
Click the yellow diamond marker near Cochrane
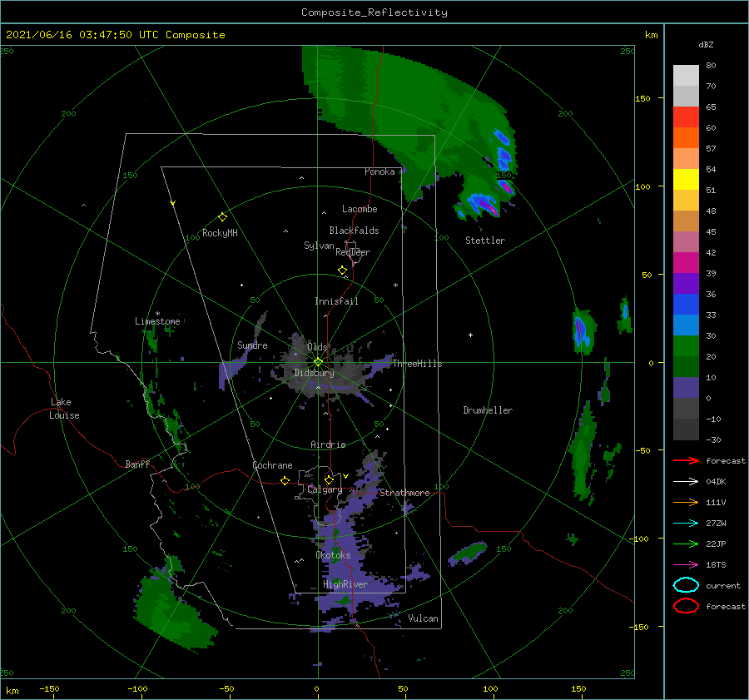(285, 480)
